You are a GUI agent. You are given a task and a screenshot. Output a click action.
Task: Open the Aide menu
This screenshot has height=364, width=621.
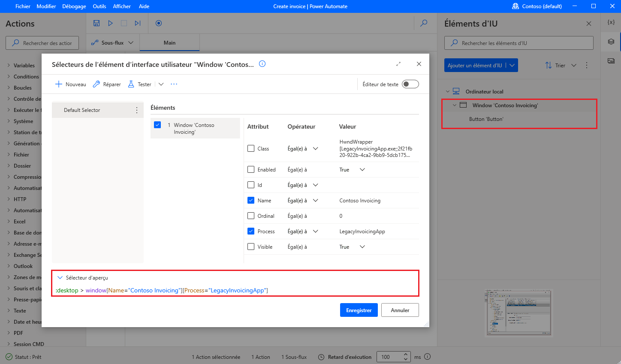pos(144,6)
